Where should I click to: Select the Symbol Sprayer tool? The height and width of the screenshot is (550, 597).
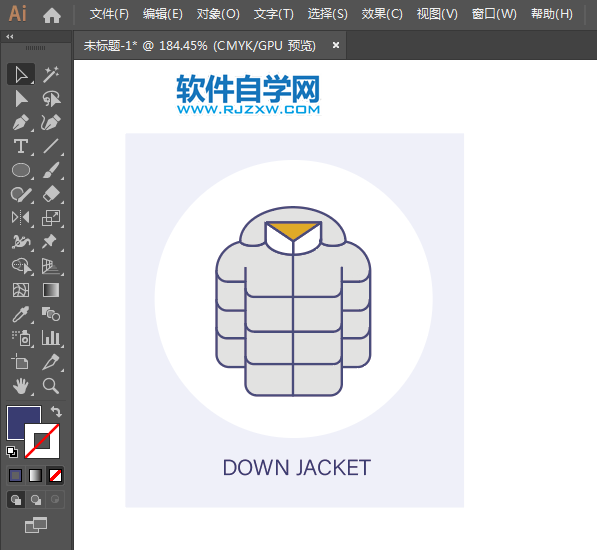21,338
